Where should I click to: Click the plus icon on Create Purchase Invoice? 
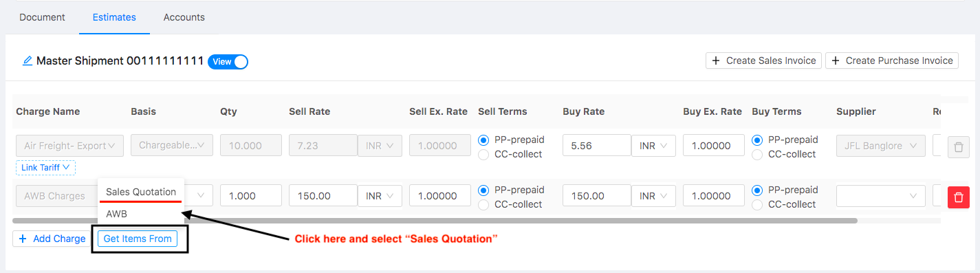tap(836, 61)
